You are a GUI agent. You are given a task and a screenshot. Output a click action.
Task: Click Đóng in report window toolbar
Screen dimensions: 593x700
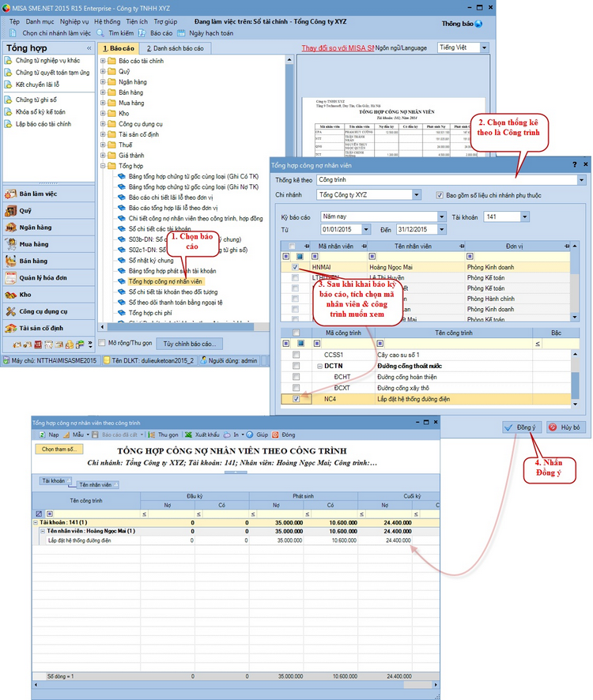283,435
